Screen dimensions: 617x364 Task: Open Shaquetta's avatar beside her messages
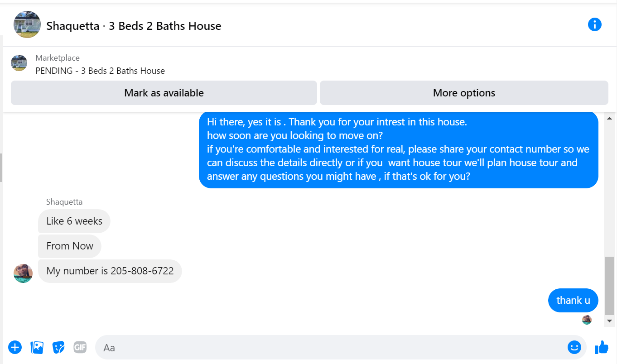(23, 273)
